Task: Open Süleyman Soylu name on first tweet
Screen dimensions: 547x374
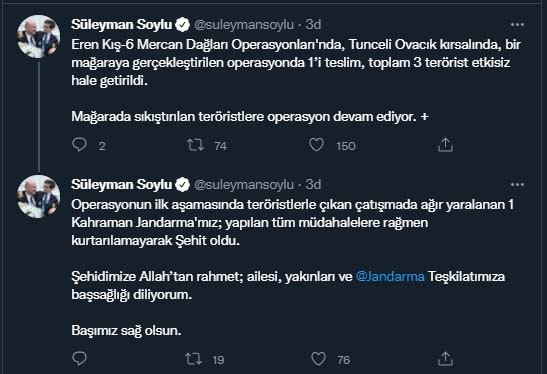Action: 121,24
